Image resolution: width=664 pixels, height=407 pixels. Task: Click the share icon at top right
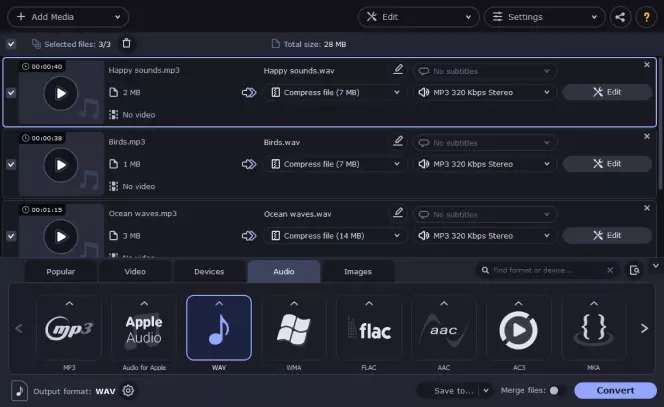click(x=620, y=17)
